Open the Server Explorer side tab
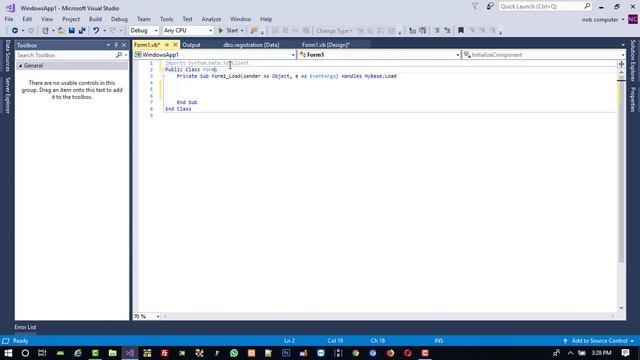 click(7, 96)
